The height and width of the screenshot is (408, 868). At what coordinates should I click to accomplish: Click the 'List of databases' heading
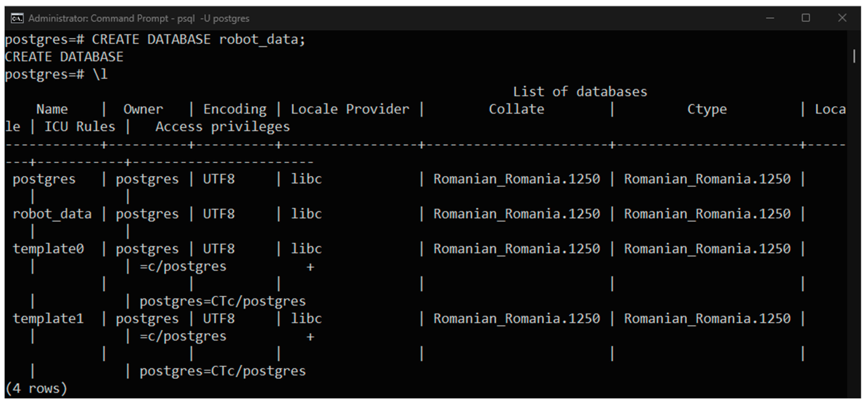coord(579,91)
